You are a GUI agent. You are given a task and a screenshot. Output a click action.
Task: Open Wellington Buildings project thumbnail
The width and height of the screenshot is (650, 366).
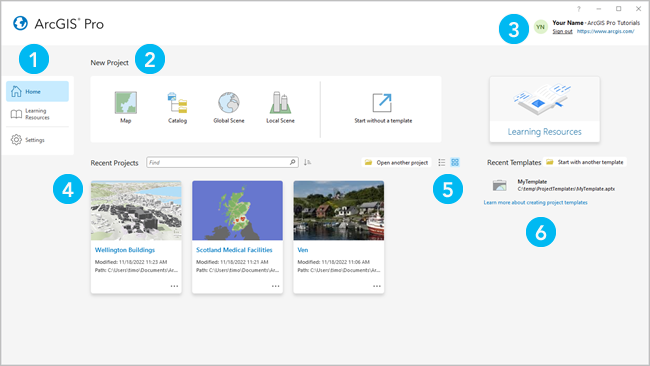pos(136,211)
